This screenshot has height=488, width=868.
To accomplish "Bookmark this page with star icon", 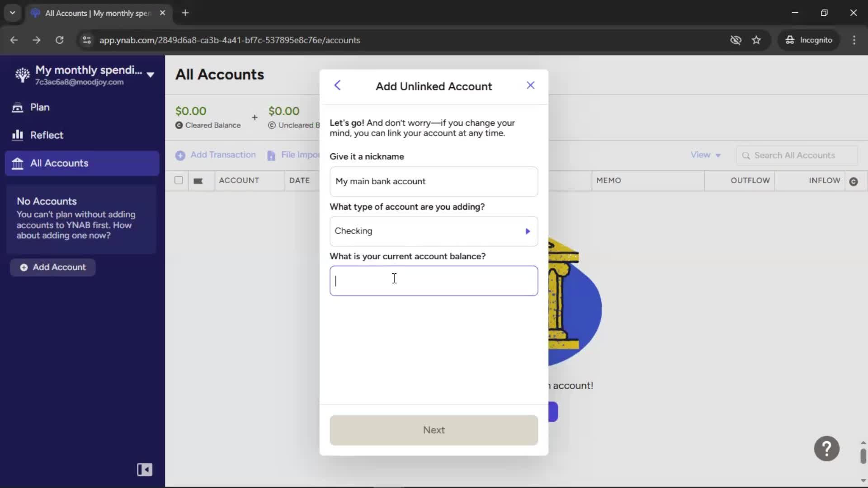I will click(x=756, y=40).
